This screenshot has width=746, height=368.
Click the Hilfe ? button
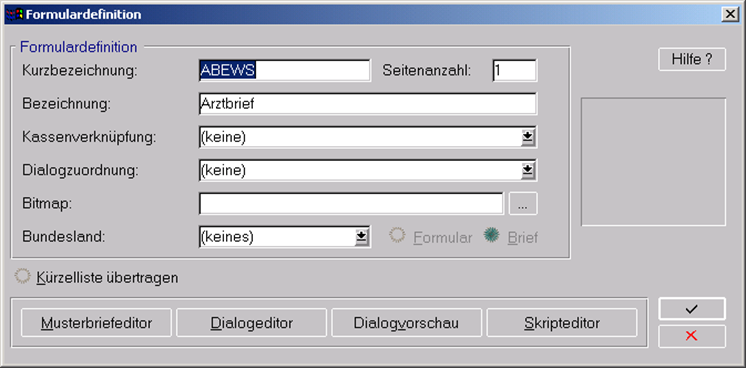click(692, 60)
